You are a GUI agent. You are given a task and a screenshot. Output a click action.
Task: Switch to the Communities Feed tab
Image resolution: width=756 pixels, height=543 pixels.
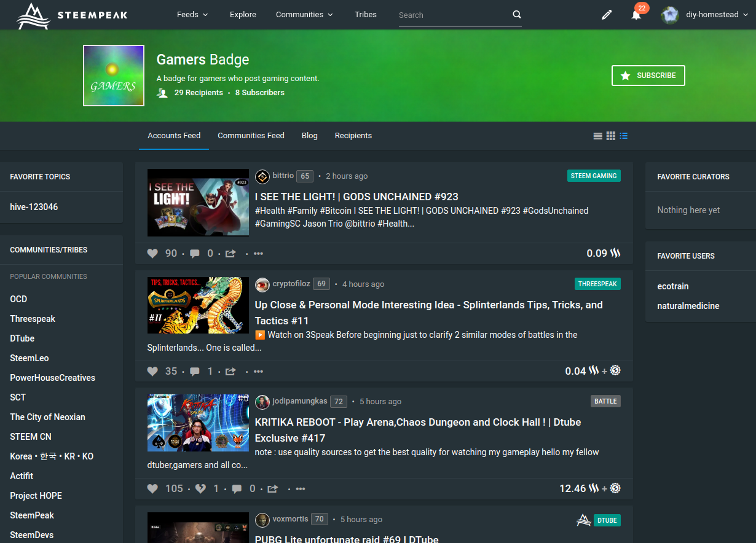point(251,136)
